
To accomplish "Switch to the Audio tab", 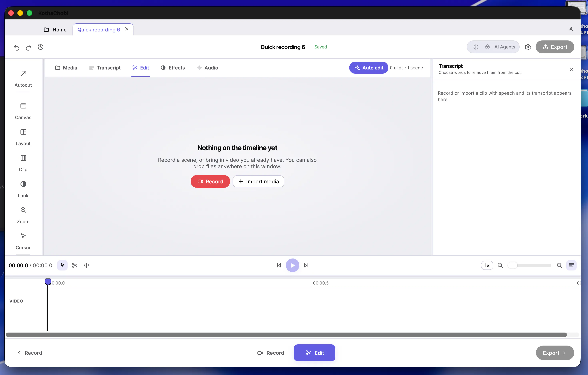I will click(x=207, y=68).
